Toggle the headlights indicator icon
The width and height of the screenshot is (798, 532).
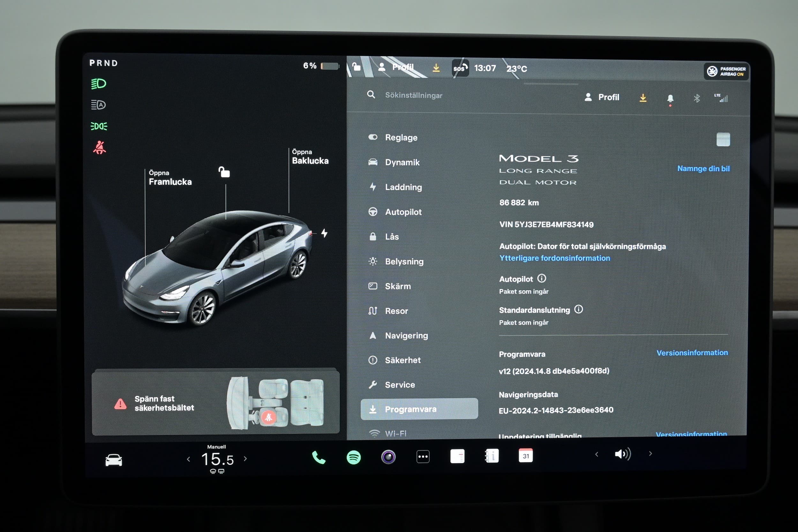point(98,84)
